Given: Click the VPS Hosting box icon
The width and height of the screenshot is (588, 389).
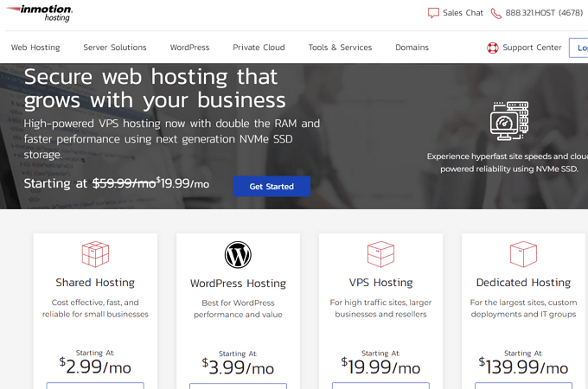Looking at the screenshot, I should pos(380,254).
